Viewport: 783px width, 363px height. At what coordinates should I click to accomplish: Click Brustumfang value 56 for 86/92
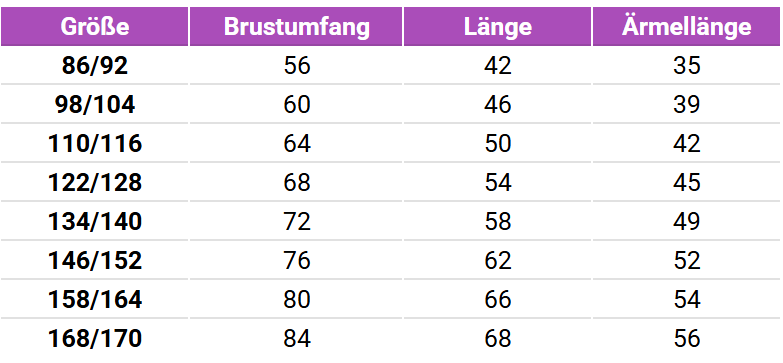tap(297, 66)
